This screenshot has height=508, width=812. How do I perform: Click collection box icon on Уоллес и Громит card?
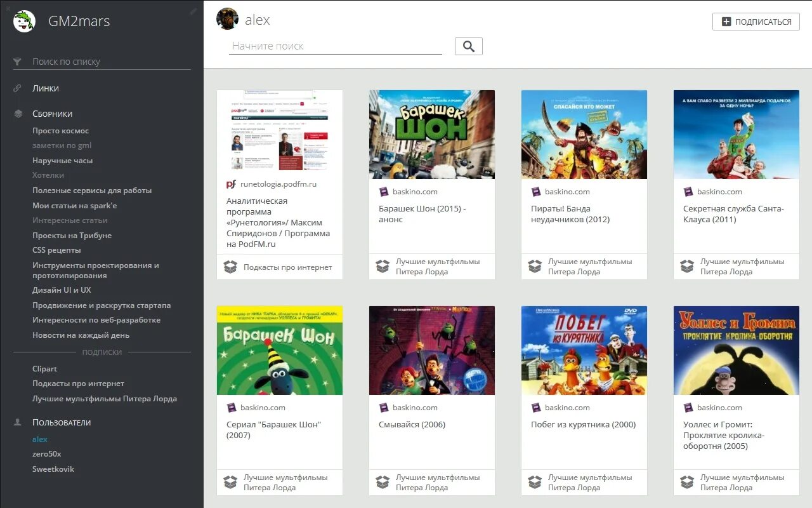(687, 483)
